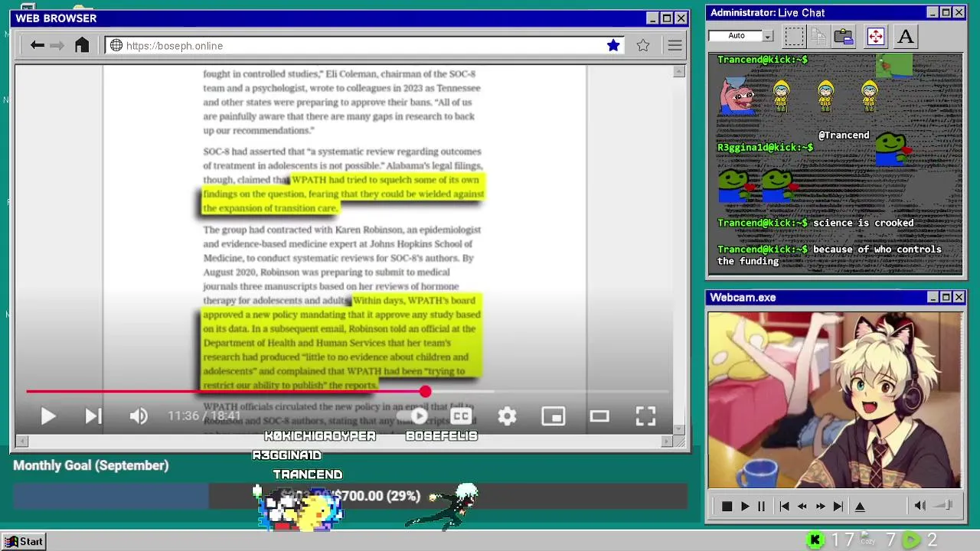The height and width of the screenshot is (551, 980).
Task: Click the BOBEFELIS name label
Action: 442,436
